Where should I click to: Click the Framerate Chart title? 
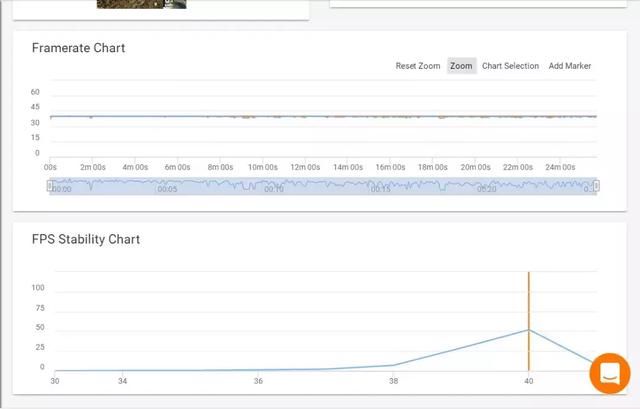point(78,48)
